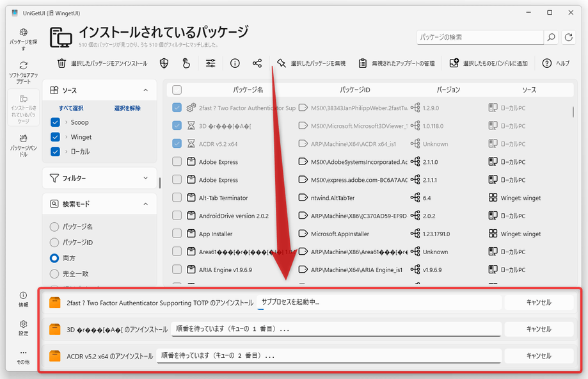This screenshot has height=379, width=588.
Task: Click the 2fast uninstall package box icon
Action: point(55,302)
